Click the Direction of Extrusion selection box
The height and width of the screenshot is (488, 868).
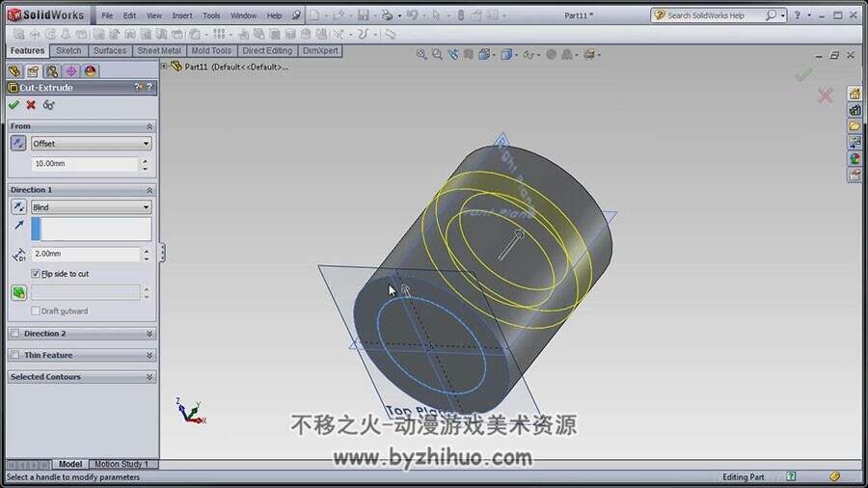pos(92,229)
